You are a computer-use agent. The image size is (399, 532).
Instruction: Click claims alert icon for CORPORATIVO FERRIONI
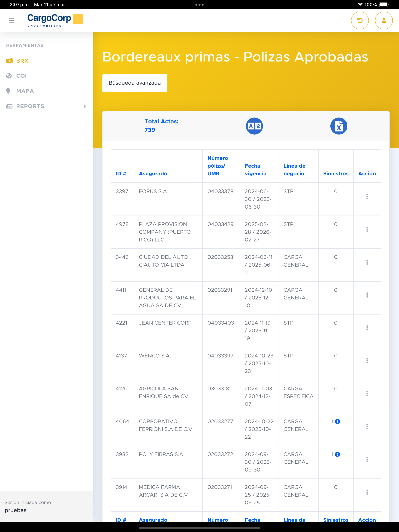(338, 421)
